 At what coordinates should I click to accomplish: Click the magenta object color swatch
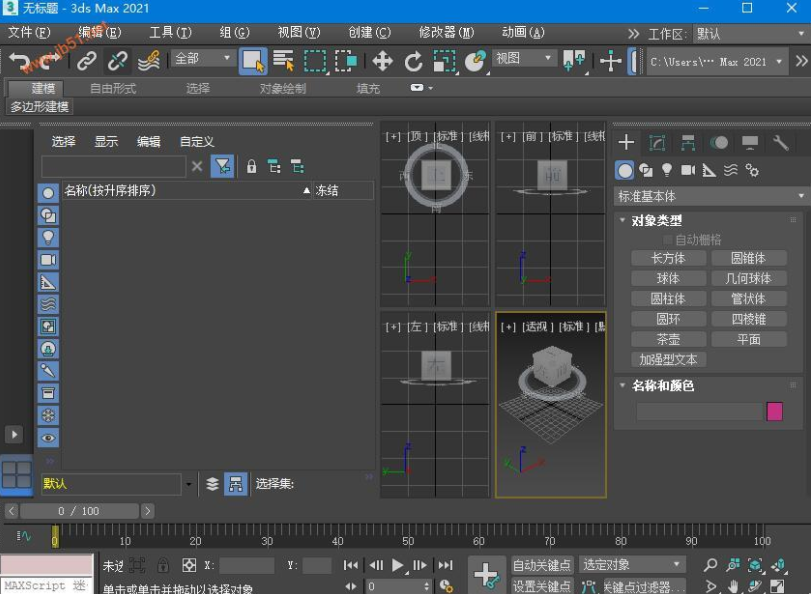[x=774, y=411]
